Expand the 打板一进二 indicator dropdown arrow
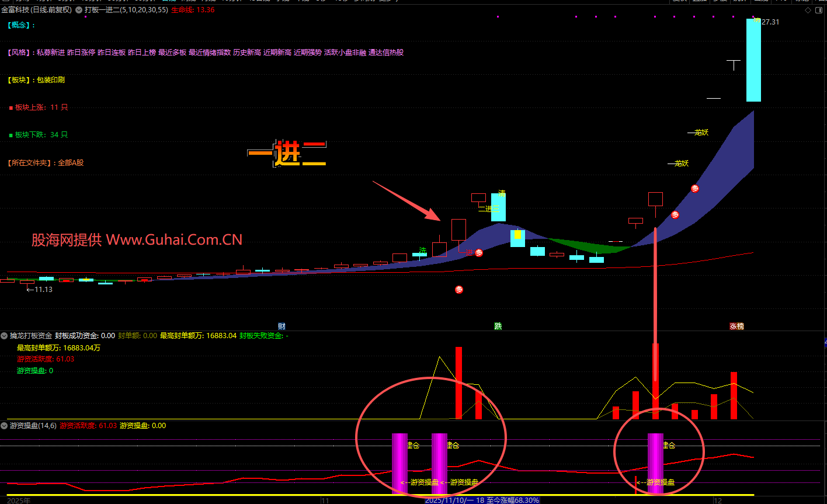The image size is (827, 504). tap(79, 10)
